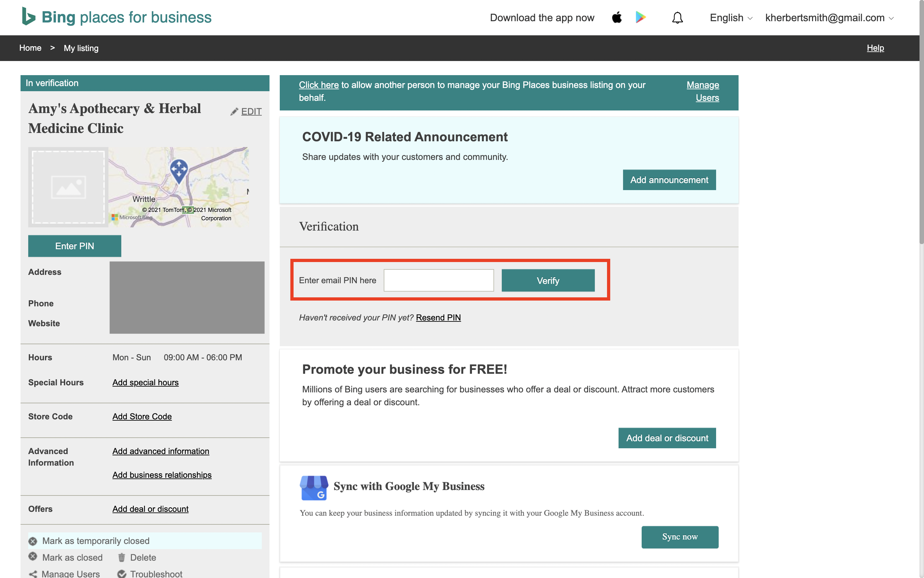Click the map location pin
The height and width of the screenshot is (578, 924).
coord(179,171)
